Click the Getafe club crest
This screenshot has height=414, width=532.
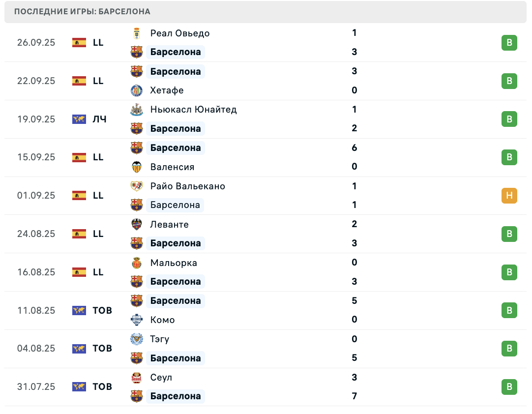pos(137,90)
